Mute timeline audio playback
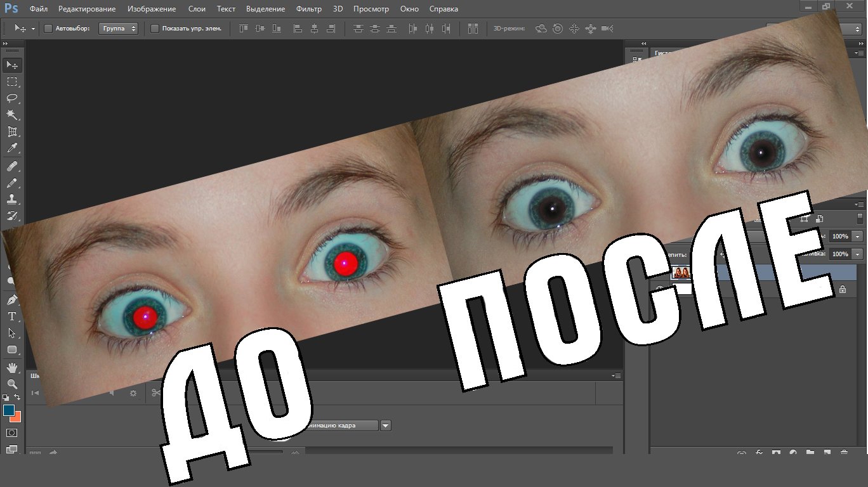Viewport: 868px width, 487px height. [112, 393]
